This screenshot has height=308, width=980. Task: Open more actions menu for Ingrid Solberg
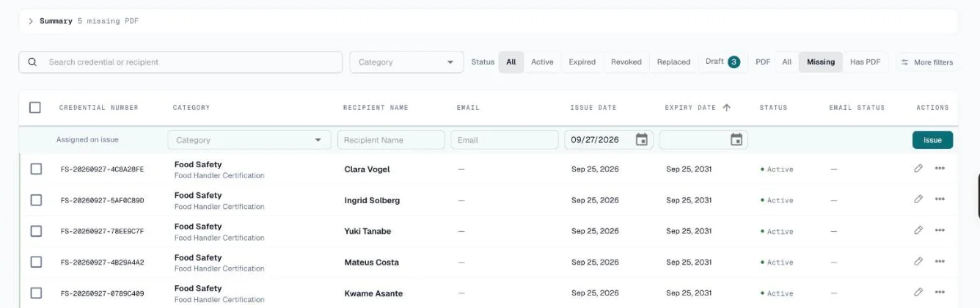[x=940, y=199]
